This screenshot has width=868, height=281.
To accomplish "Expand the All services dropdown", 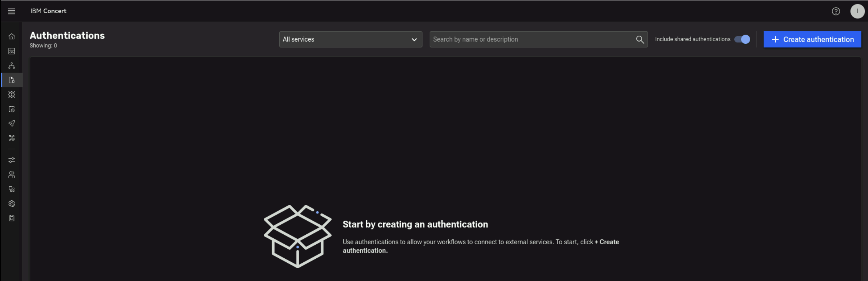I will click(350, 39).
